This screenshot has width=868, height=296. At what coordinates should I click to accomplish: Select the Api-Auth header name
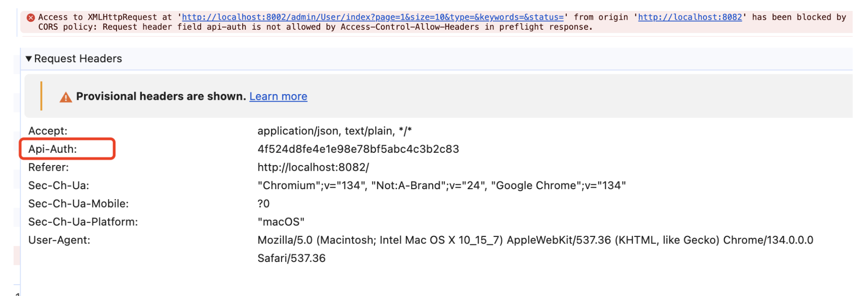point(53,149)
